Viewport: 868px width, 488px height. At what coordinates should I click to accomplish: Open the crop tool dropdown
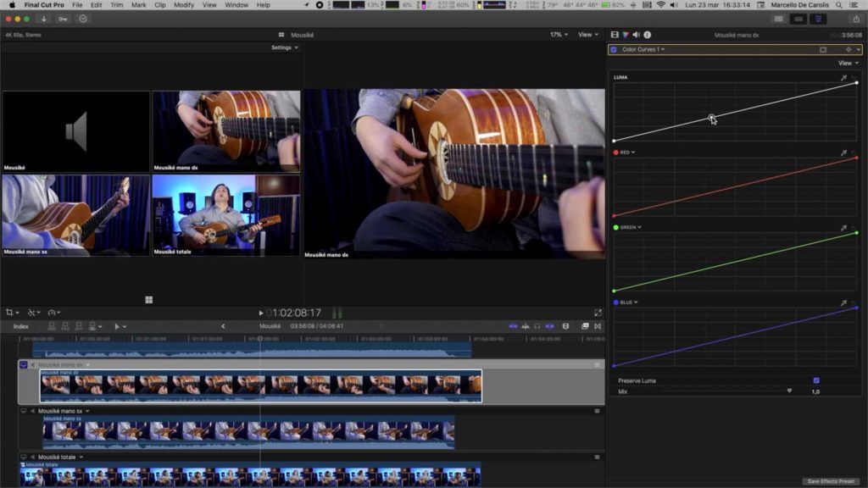coord(12,313)
